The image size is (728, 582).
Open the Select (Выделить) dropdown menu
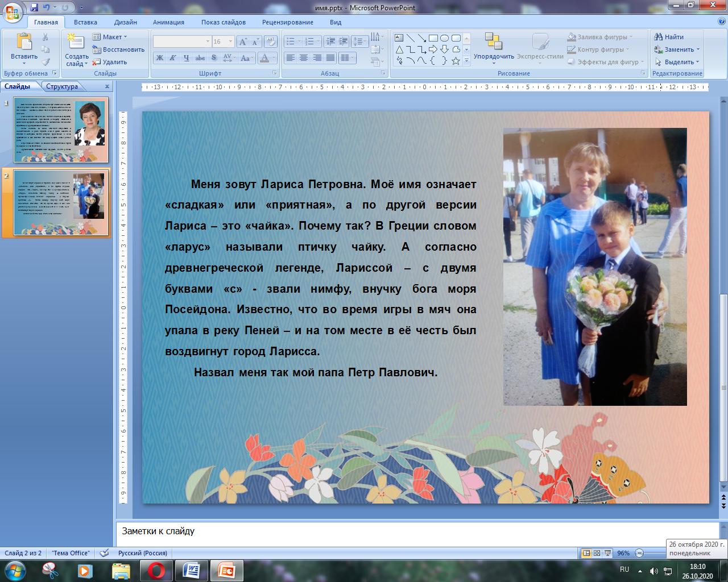677,62
